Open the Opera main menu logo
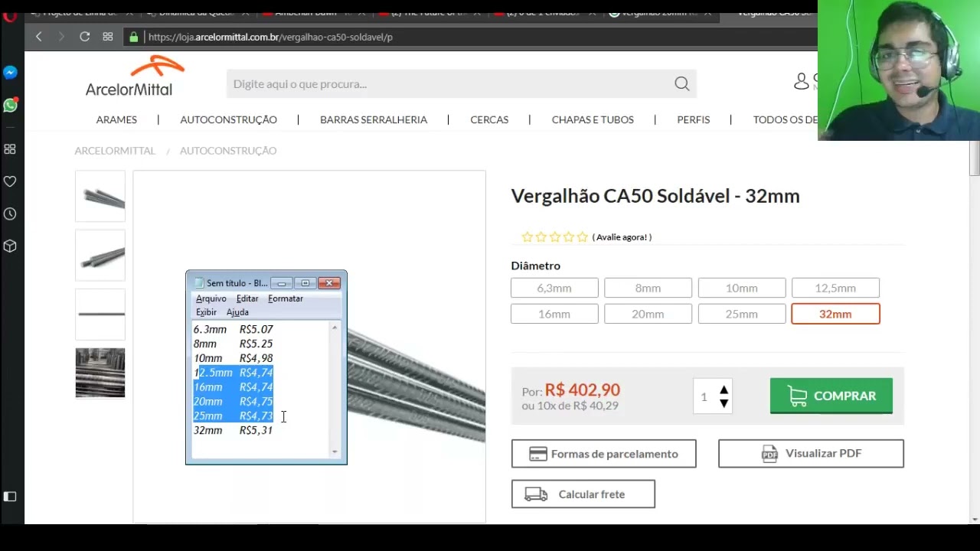The width and height of the screenshot is (980, 551). click(x=10, y=15)
